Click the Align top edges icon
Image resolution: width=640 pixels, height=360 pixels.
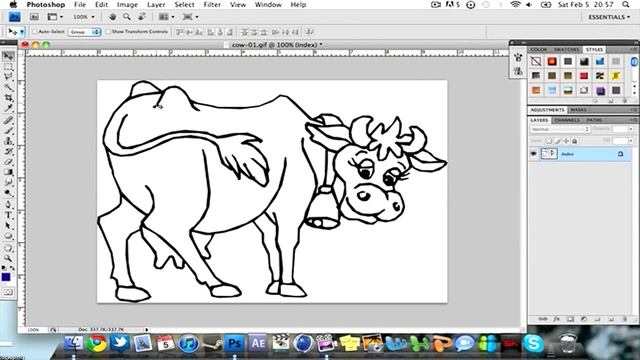179,31
